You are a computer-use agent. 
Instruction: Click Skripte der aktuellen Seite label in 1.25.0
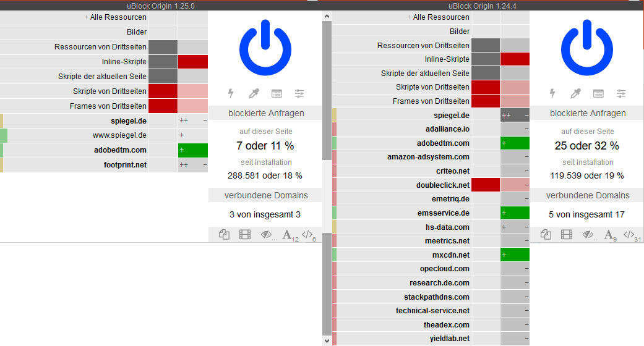tap(102, 77)
